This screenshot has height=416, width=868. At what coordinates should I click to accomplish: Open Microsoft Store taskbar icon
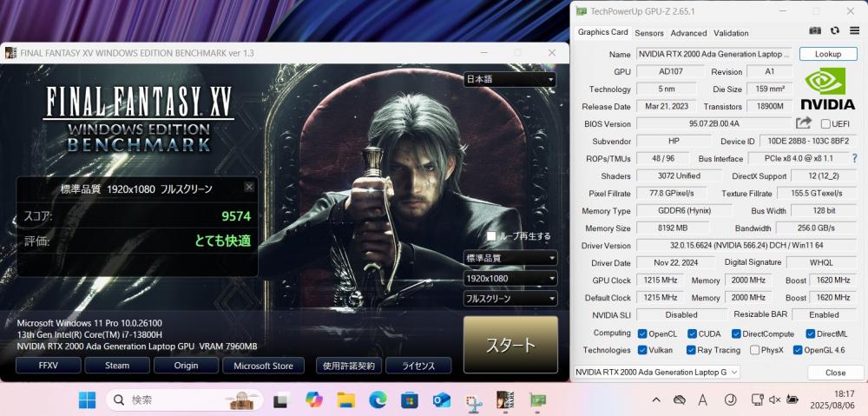(x=410, y=399)
